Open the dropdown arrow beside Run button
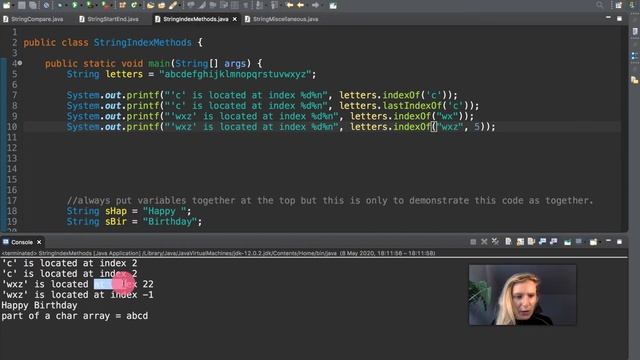 coord(81,6)
